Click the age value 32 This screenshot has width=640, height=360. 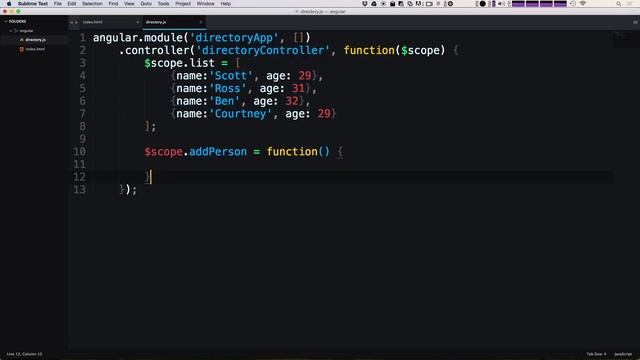pos(291,101)
